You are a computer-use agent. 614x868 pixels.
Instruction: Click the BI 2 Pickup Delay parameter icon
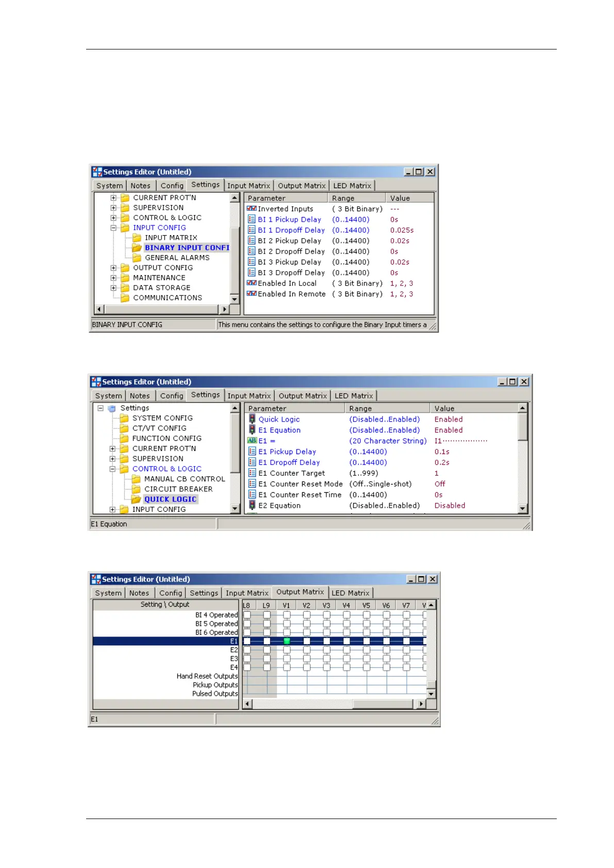pos(252,241)
